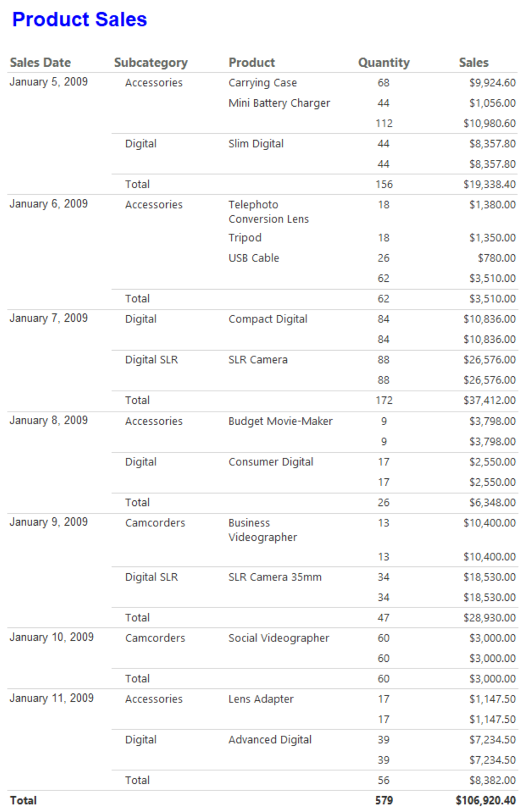The image size is (526, 812).
Task: Click the Product Sales report title
Action: 80,20
